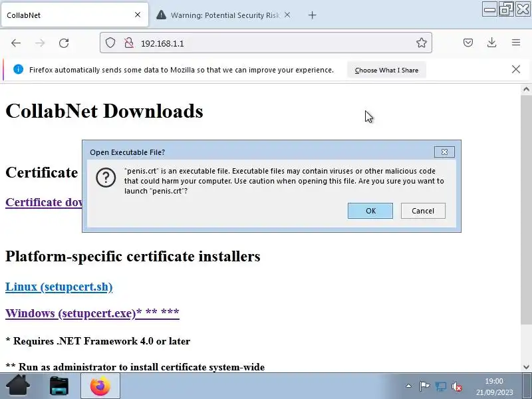The width and height of the screenshot is (532, 399).
Task: Click the blue info icon in notification
Action: pyautogui.click(x=19, y=70)
